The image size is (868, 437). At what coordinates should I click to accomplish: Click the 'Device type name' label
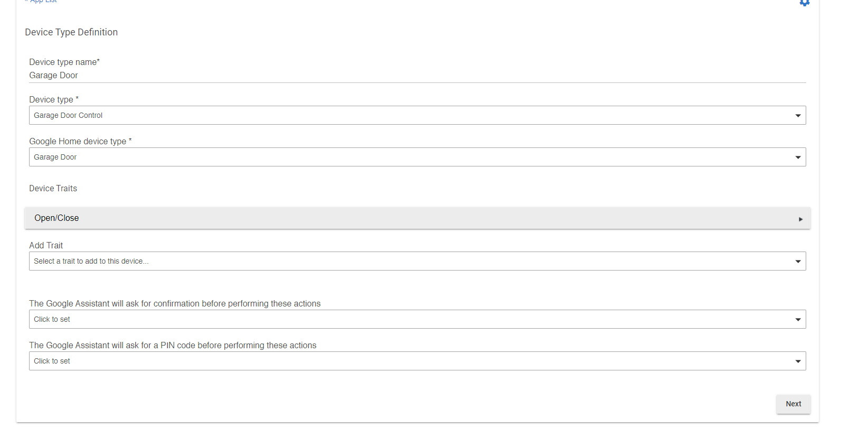(64, 62)
